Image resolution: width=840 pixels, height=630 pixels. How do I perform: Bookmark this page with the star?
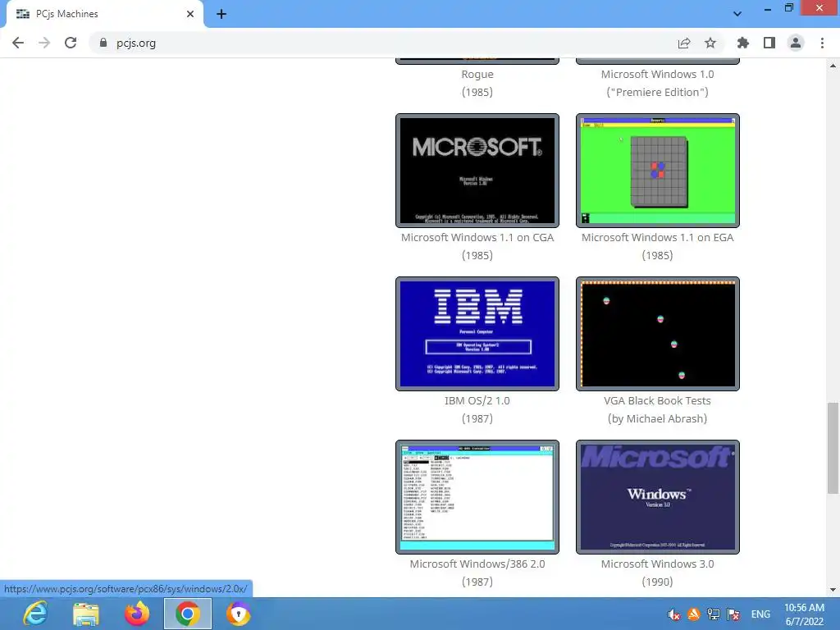710,43
